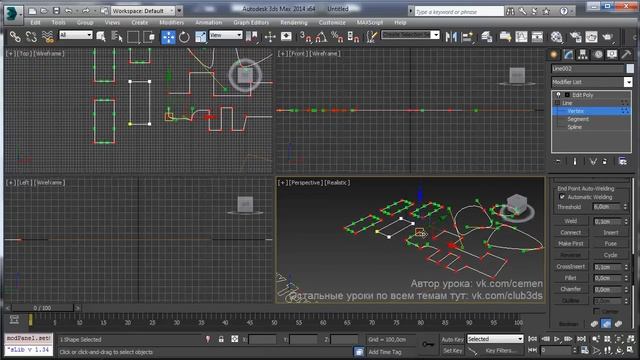Click the Fillet button
This screenshot has width=640, height=360.
(x=571, y=278)
